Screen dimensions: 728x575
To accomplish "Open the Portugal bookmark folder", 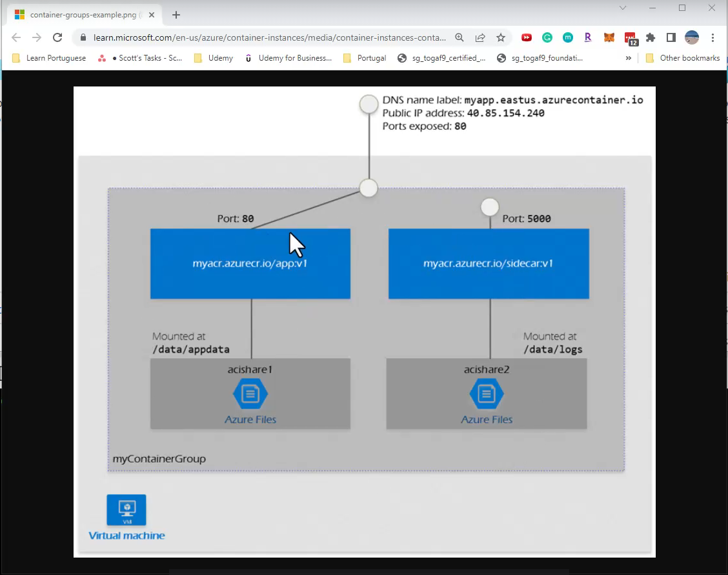I will click(x=365, y=58).
